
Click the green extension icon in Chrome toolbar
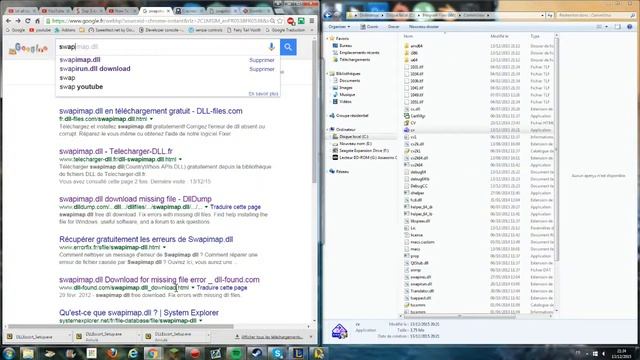[301, 21]
